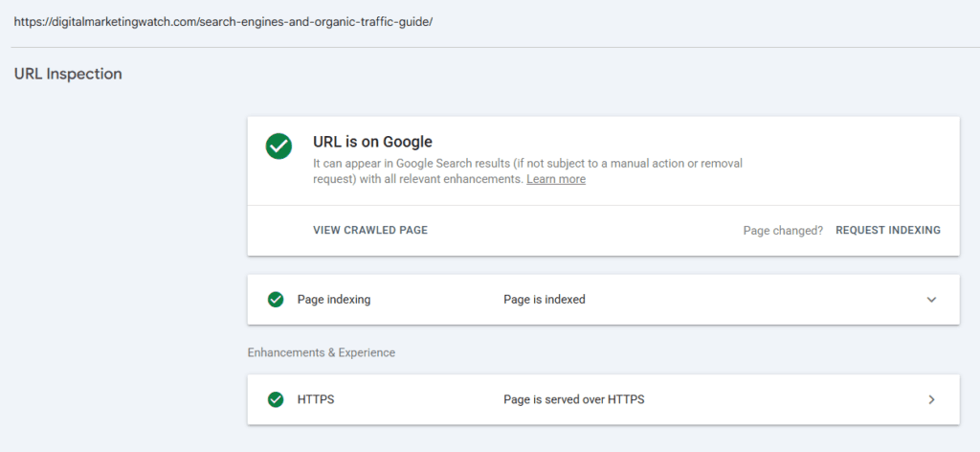Click the 'Page changed?' text
Viewport: 980px width, 452px height.
coord(783,230)
